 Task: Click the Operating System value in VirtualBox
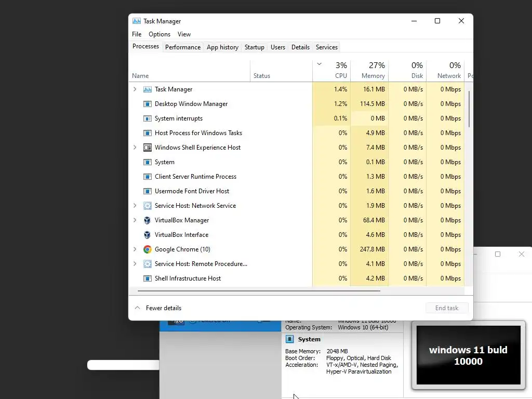(x=363, y=327)
